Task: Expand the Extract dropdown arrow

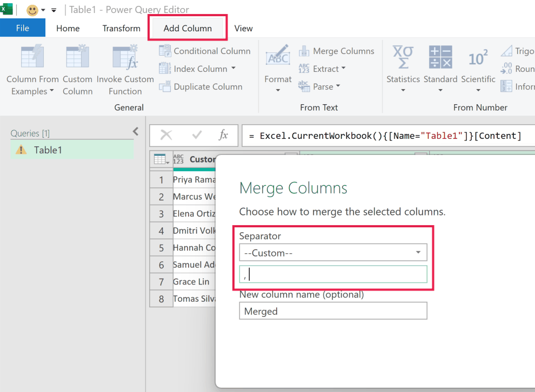Action: (x=343, y=68)
